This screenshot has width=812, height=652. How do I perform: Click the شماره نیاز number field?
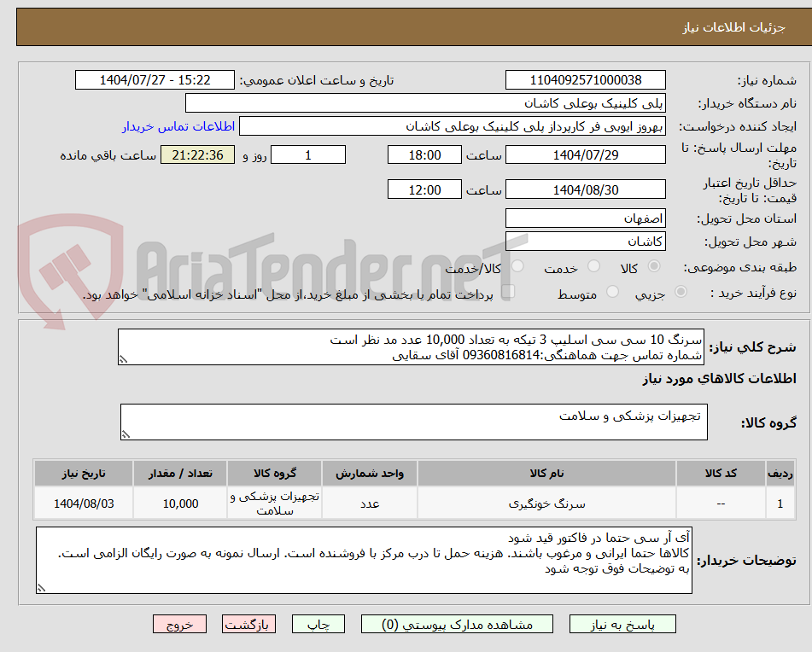click(586, 79)
